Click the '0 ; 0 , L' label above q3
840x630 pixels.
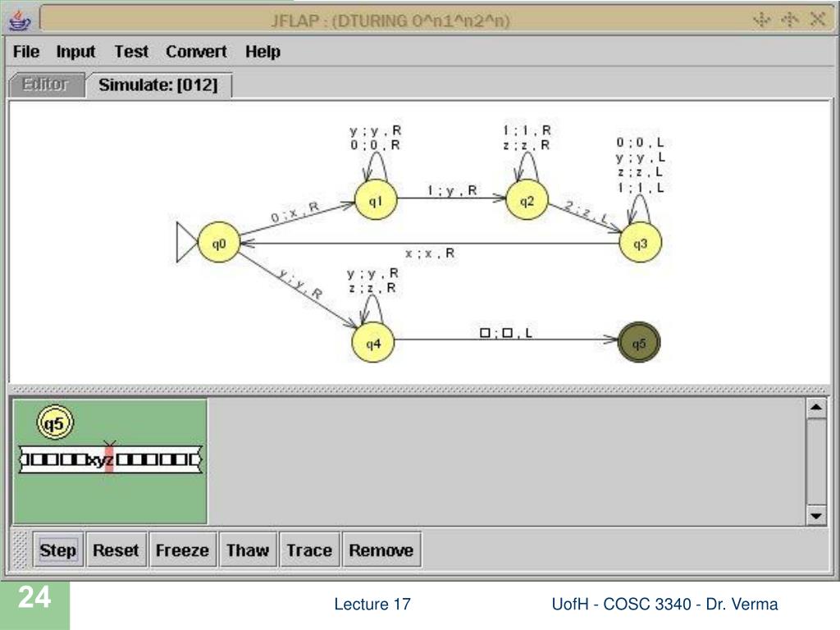click(x=640, y=143)
